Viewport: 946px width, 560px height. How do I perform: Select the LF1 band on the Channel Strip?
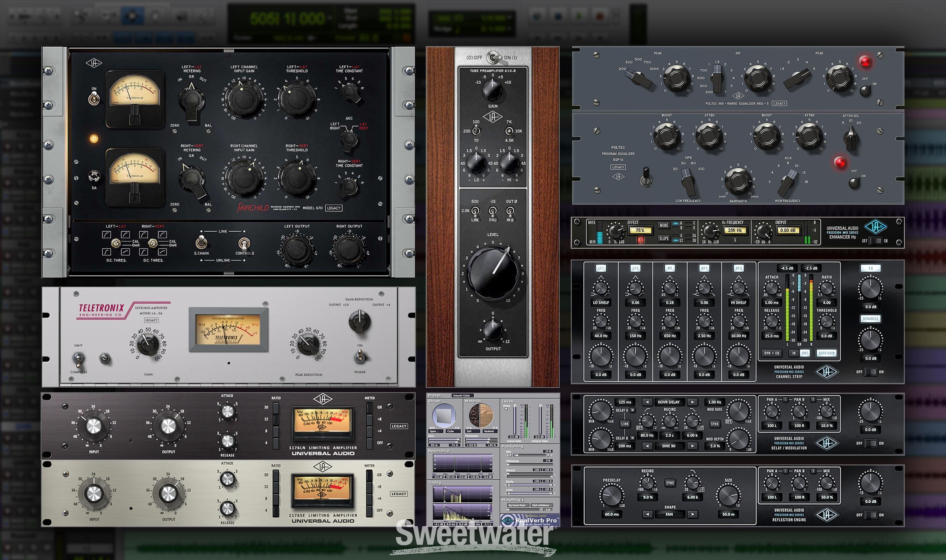(601, 269)
